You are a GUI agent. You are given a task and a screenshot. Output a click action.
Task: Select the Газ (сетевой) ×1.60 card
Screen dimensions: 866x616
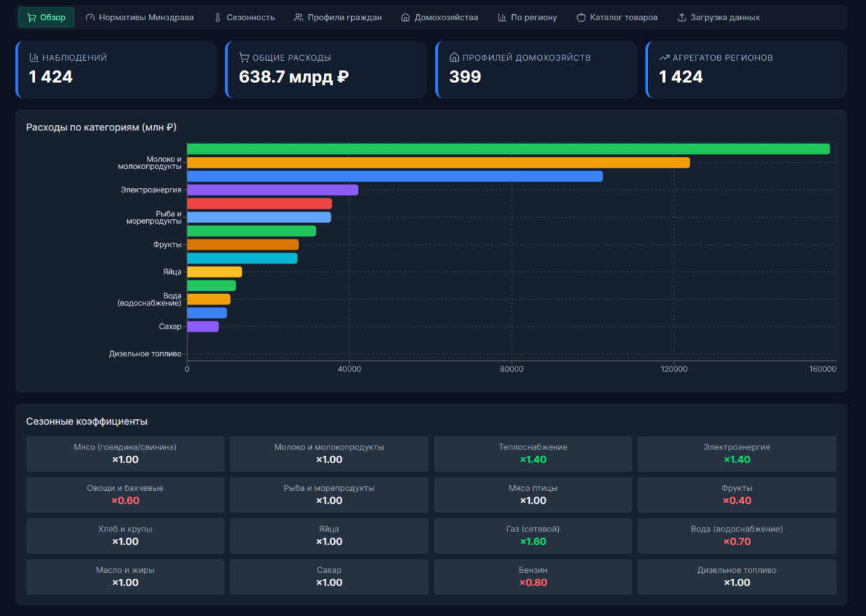533,536
